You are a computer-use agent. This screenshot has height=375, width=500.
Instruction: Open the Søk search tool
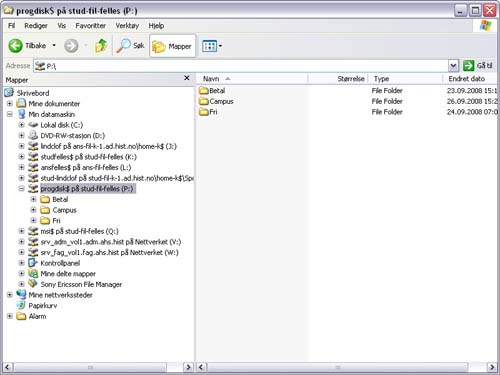click(x=130, y=46)
